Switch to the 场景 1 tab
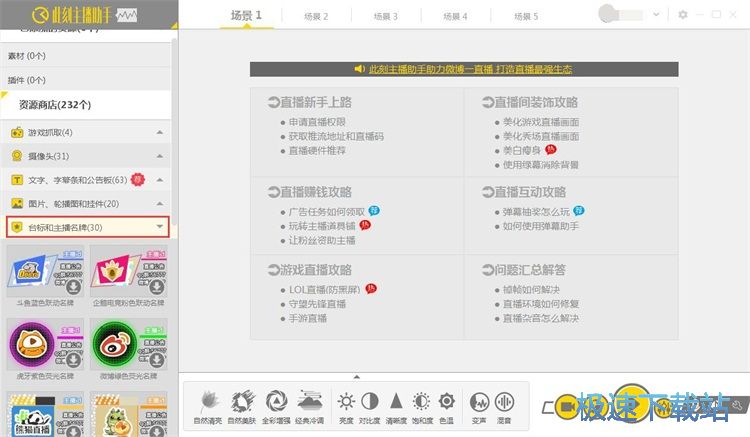750x437 pixels. pyautogui.click(x=246, y=15)
